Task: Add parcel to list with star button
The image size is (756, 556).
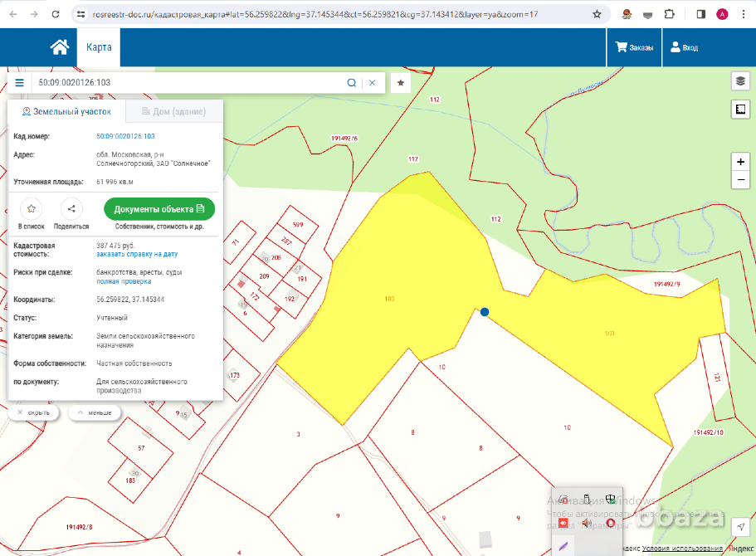Action: point(32,209)
